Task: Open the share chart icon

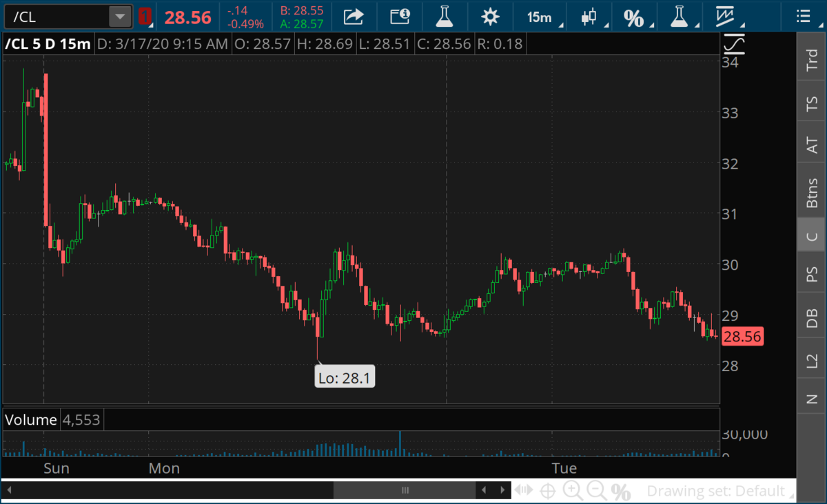Action: (x=354, y=16)
